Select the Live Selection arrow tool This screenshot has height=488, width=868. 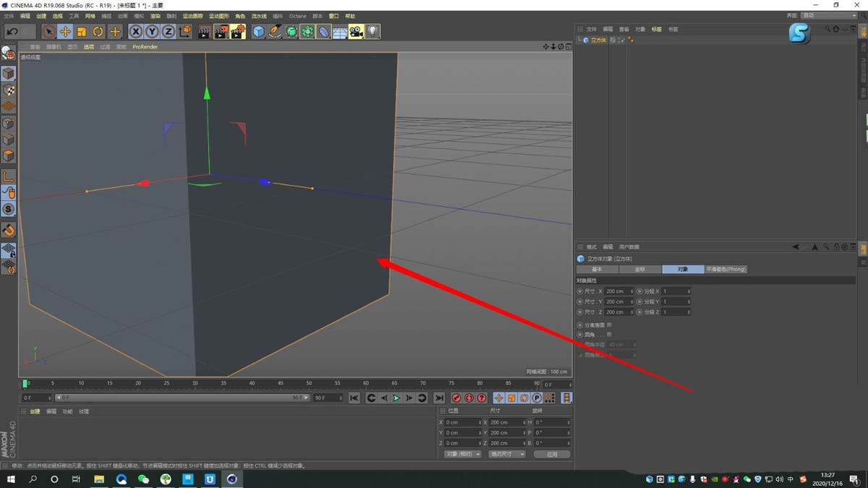click(48, 32)
